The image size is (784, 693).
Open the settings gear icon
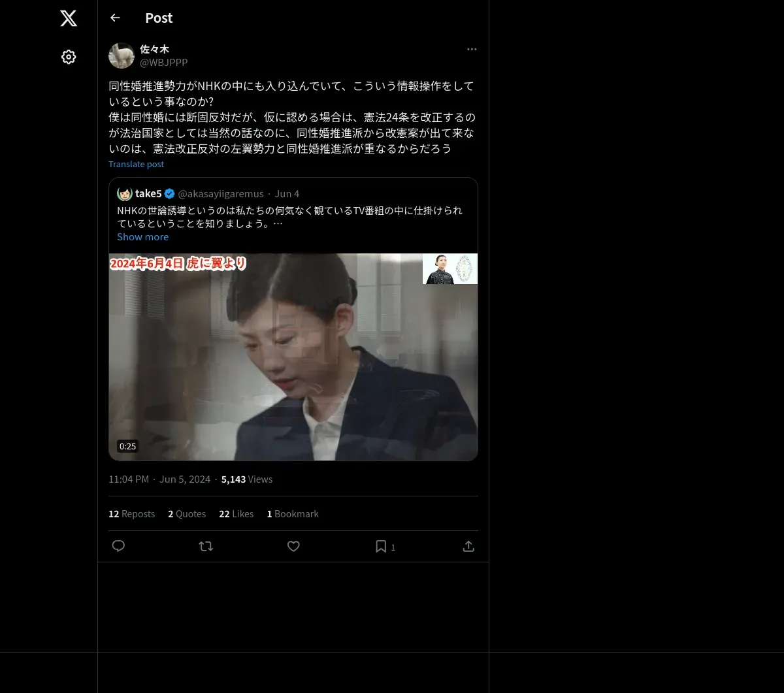point(69,57)
